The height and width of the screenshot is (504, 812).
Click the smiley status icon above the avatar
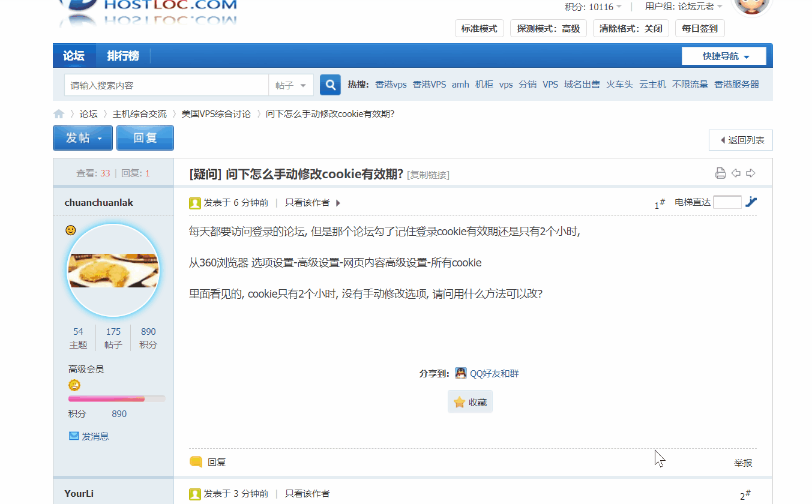(71, 230)
